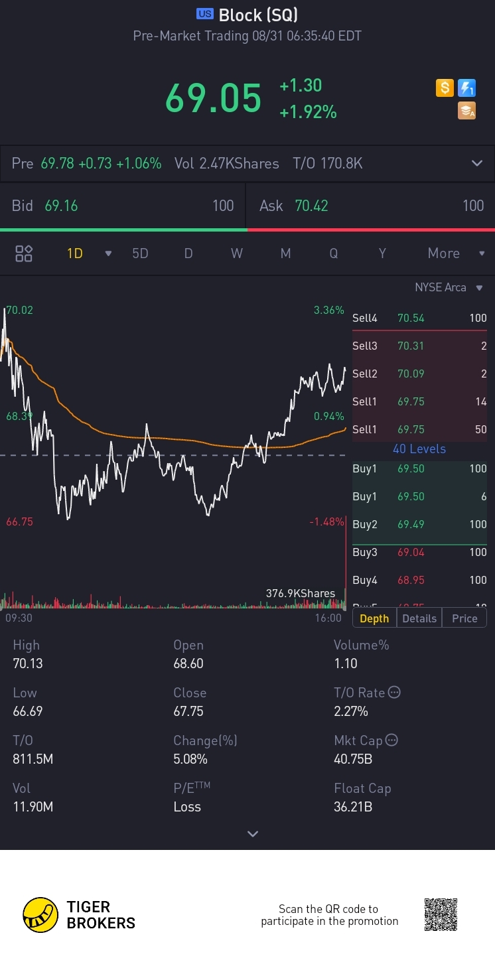Select the Price tab

point(464,618)
